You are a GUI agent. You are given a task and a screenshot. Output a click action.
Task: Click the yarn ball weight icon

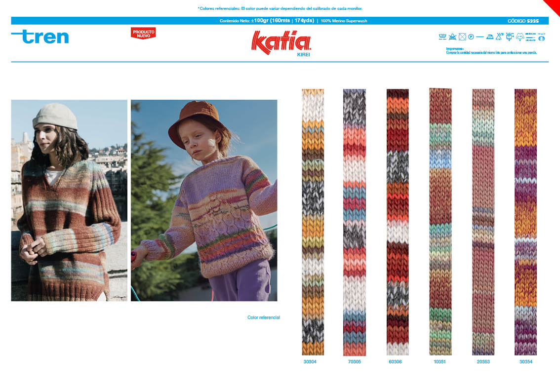click(541, 37)
